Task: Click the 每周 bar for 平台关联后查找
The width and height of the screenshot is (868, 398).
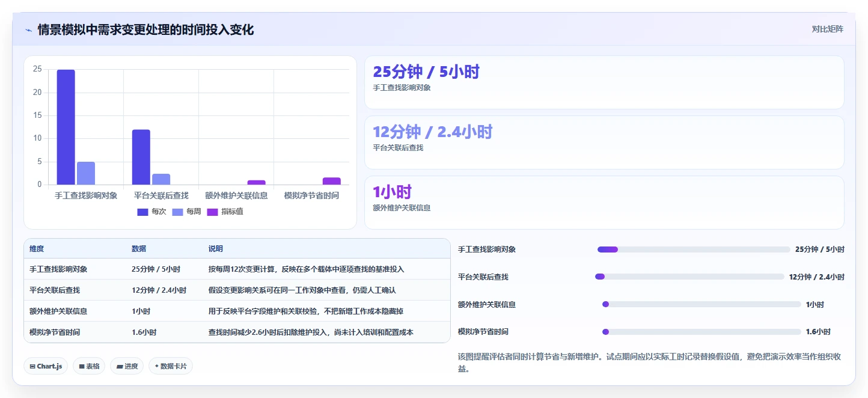Action: pyautogui.click(x=161, y=179)
